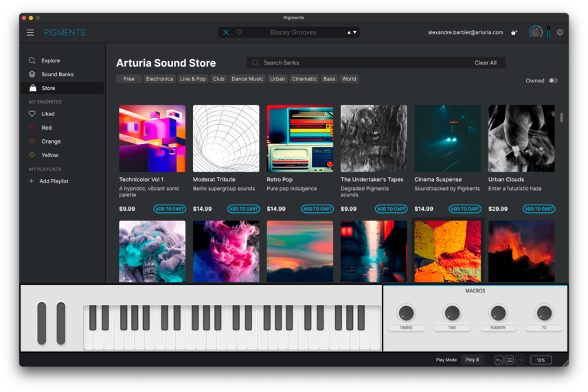
Task: Add Moderat Tribute to cart
Action: tap(244, 209)
